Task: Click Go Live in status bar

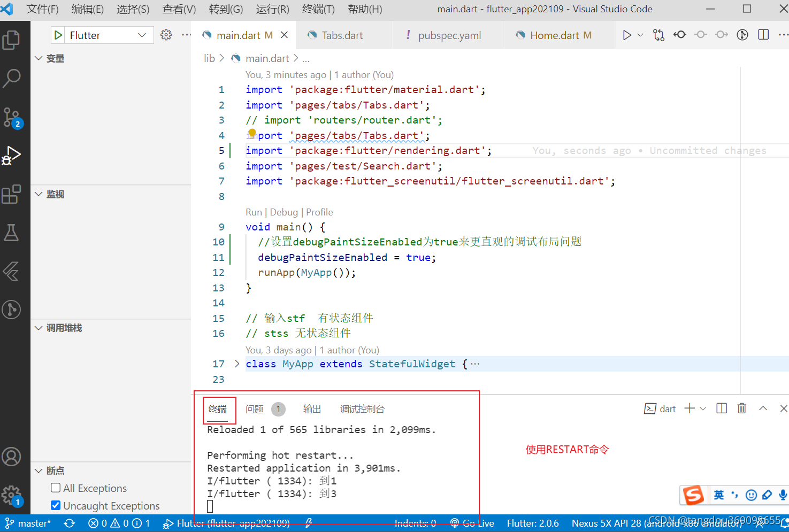Action: click(472, 523)
